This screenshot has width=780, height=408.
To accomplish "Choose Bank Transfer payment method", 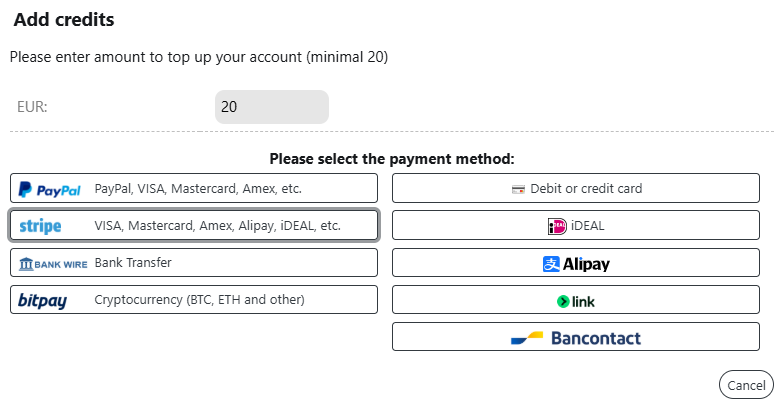I will point(194,263).
